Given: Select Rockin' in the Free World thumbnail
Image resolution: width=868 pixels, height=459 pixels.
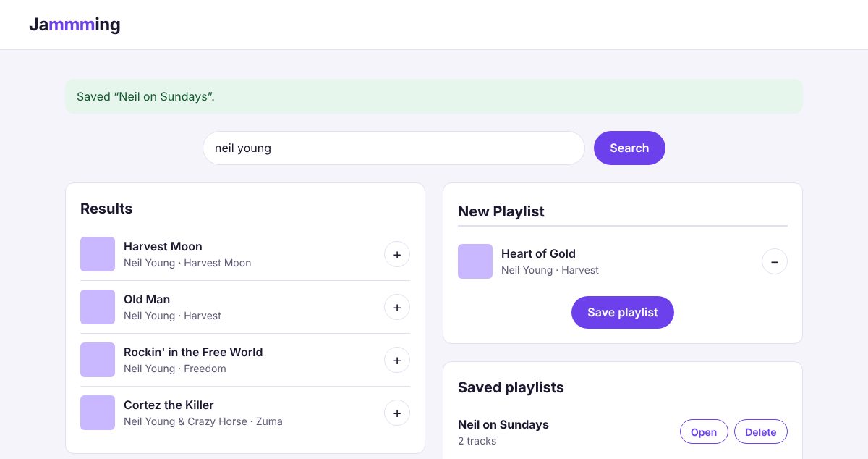Looking at the screenshot, I should 98,360.
